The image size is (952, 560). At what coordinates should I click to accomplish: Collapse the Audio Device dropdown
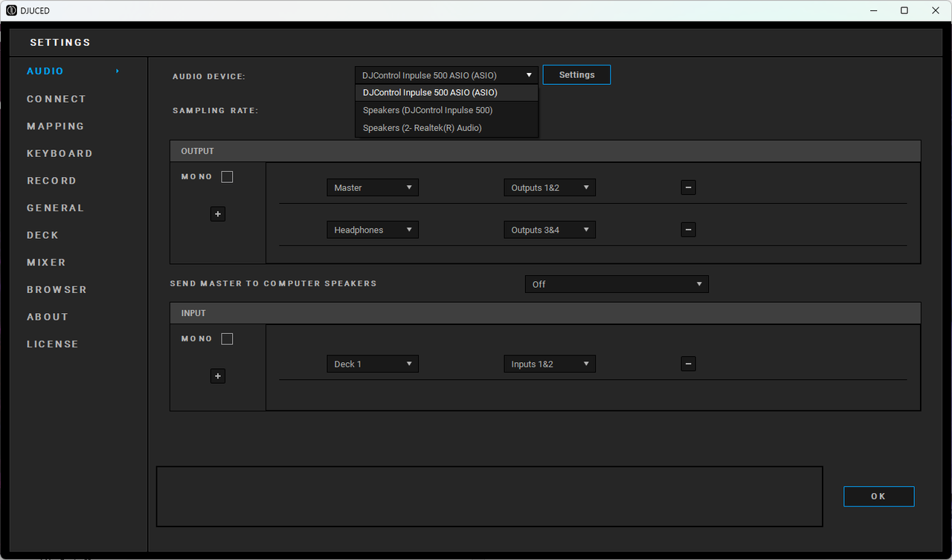click(x=446, y=75)
